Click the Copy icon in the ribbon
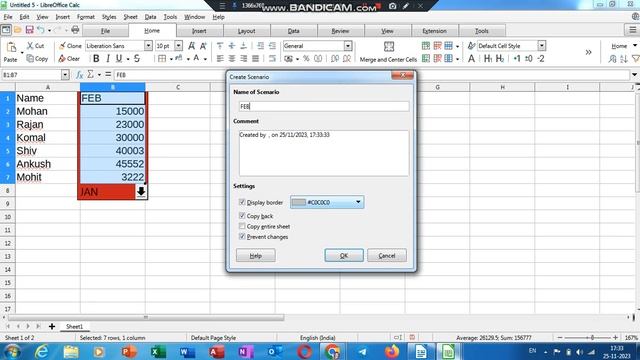The image size is (640, 360). tap(30, 59)
